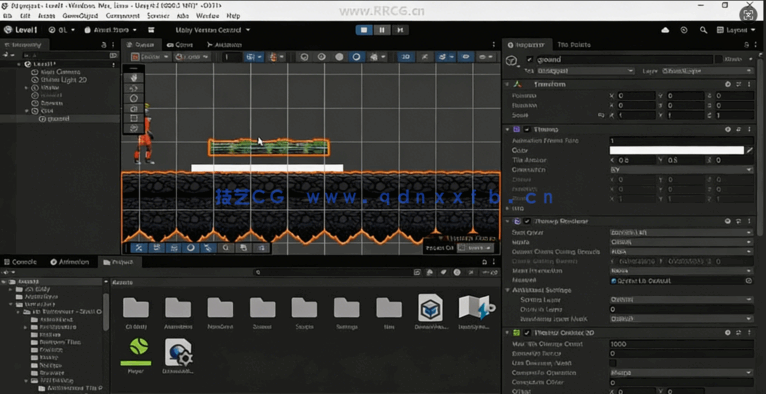
Task: Open the Sort Order dropdown
Action: 681,232
